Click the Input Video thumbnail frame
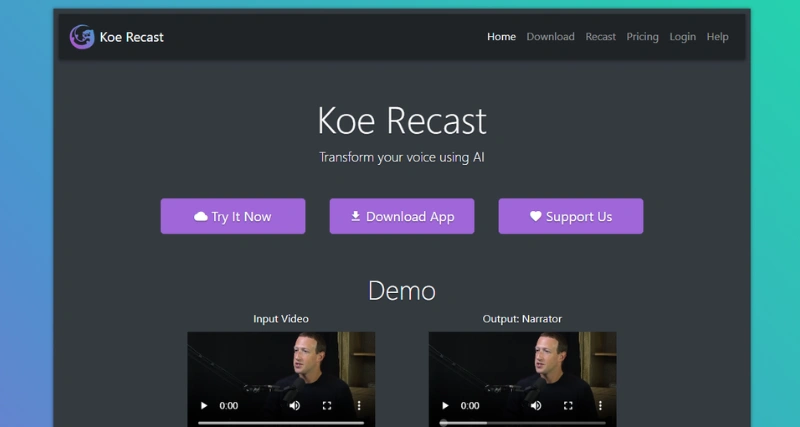 tap(281, 379)
